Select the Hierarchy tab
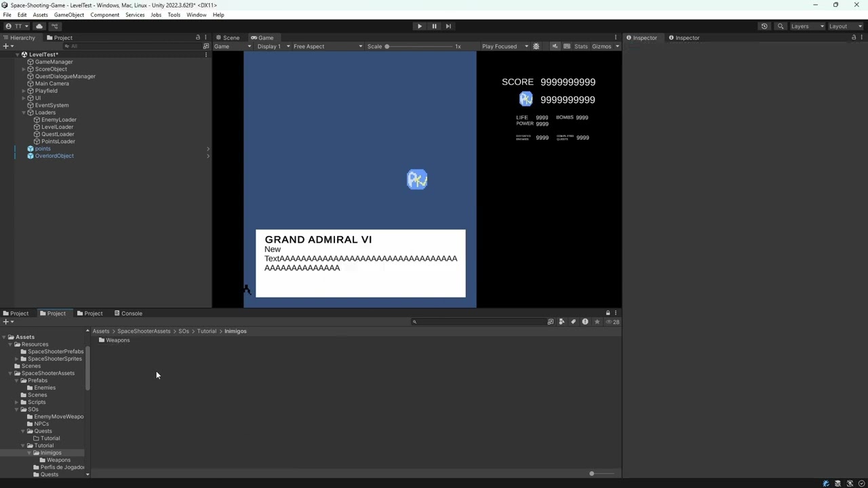This screenshot has height=488, width=868. click(x=19, y=38)
